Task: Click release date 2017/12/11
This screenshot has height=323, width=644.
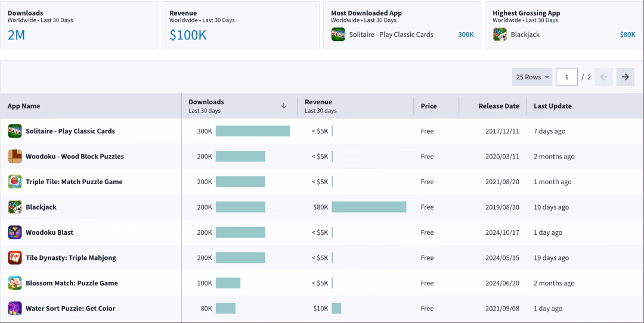Action: (502, 131)
